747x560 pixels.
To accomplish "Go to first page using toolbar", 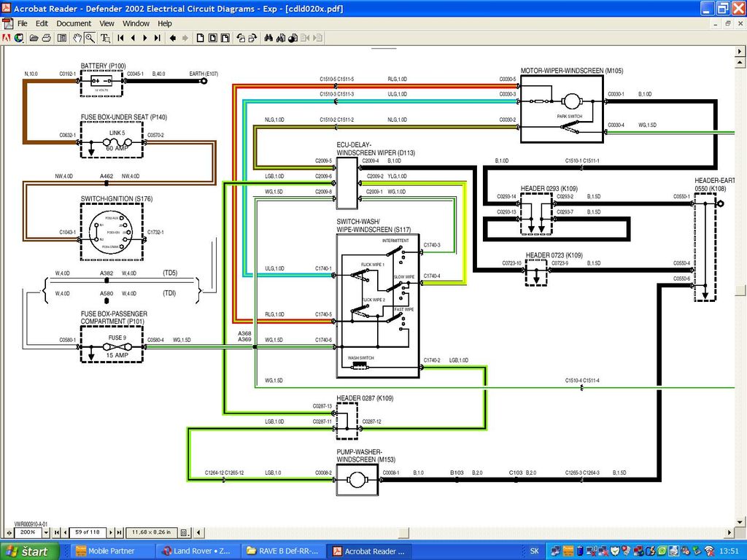I will pos(121,38).
